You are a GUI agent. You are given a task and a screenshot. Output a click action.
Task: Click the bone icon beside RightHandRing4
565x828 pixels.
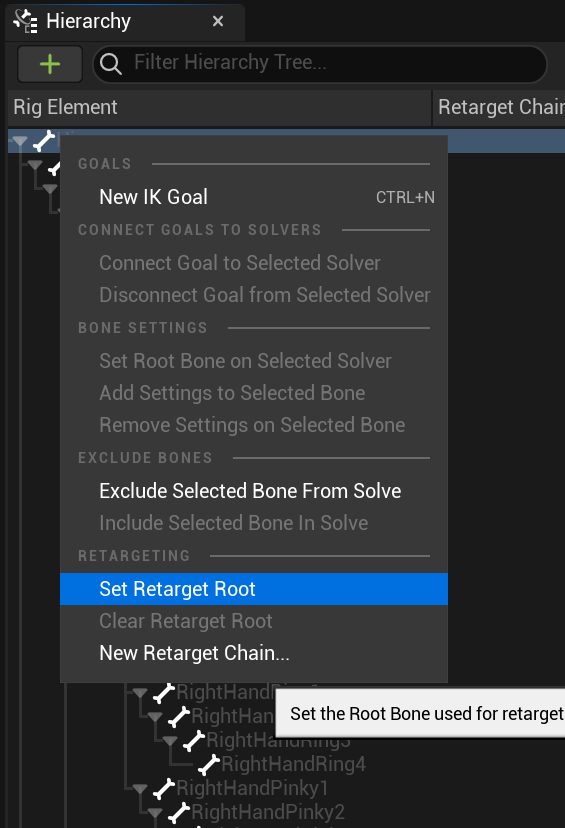click(209, 764)
